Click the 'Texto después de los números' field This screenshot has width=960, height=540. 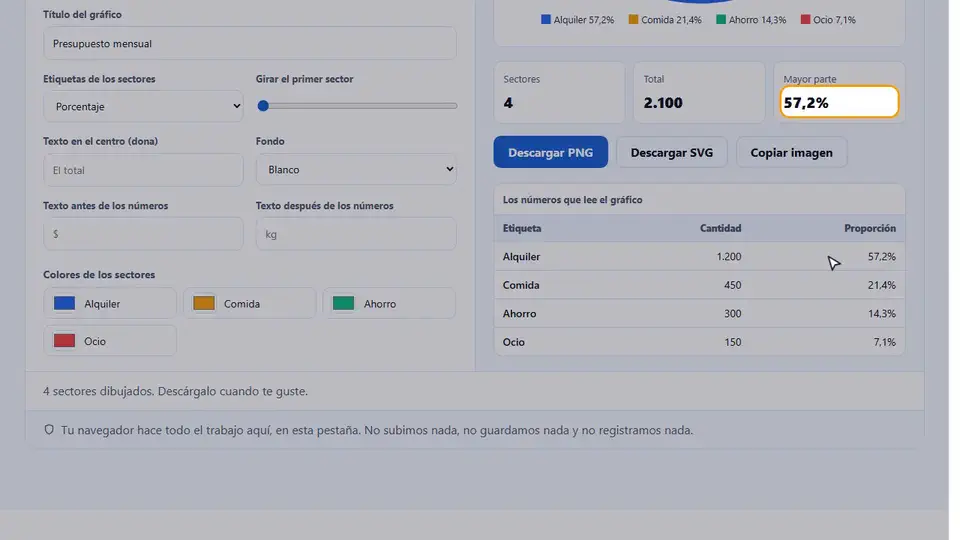(356, 234)
